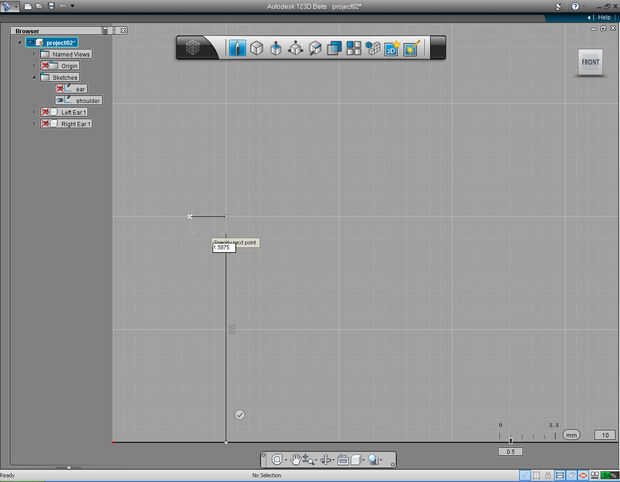This screenshot has width=620, height=482.
Task: Toggle visibility of Left Ear 1
Action: [45, 112]
